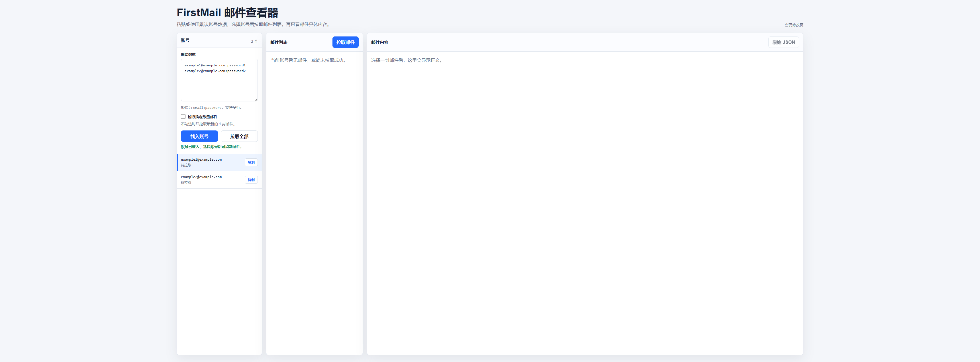Click the 粘贴或使用默认账号数据 subtitle text

pos(254,24)
